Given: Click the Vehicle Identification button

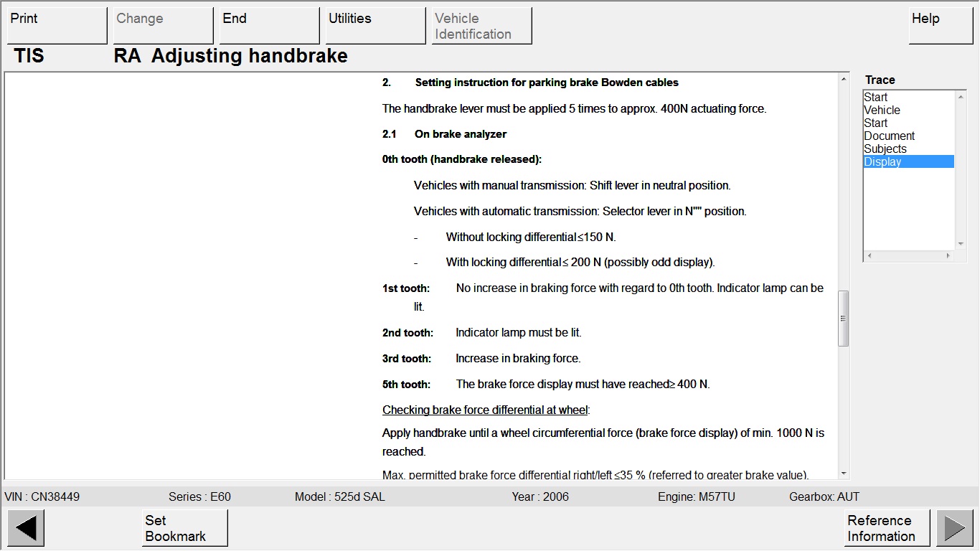Looking at the screenshot, I should (x=482, y=26).
